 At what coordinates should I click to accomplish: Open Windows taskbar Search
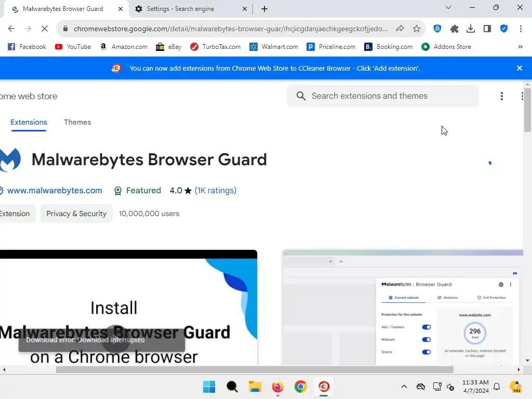pos(232,387)
